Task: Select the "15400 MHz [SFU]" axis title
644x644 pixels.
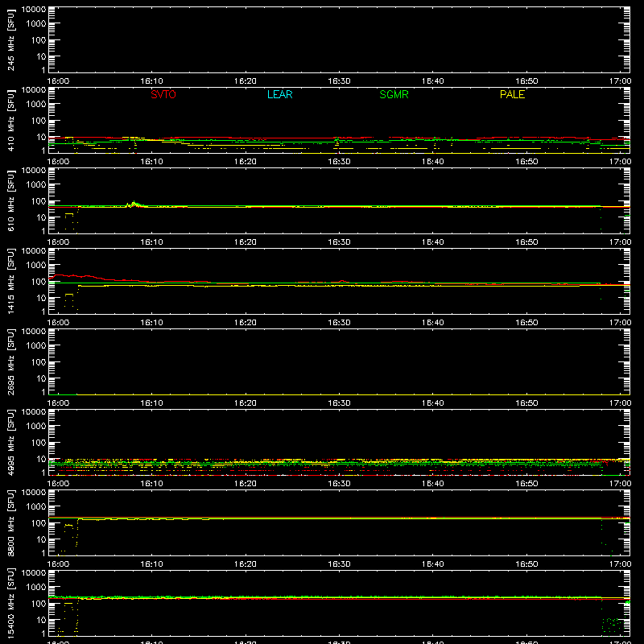Action: point(10,603)
